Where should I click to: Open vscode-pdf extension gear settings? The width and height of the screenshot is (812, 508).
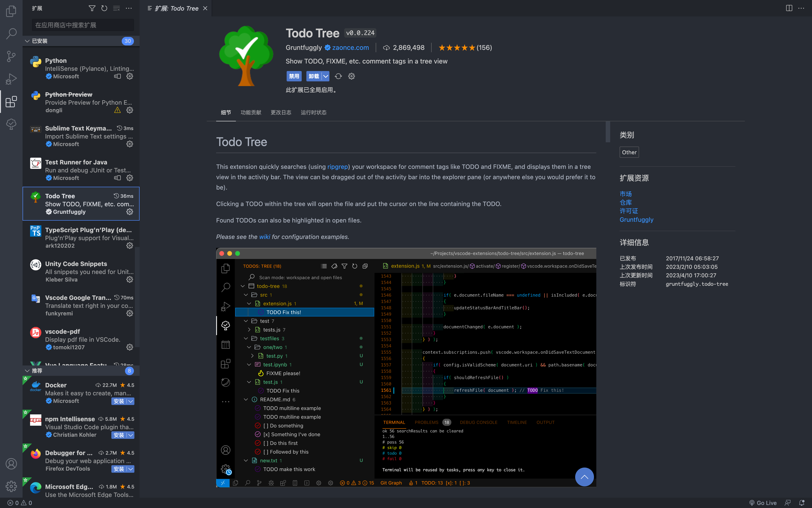pyautogui.click(x=130, y=347)
